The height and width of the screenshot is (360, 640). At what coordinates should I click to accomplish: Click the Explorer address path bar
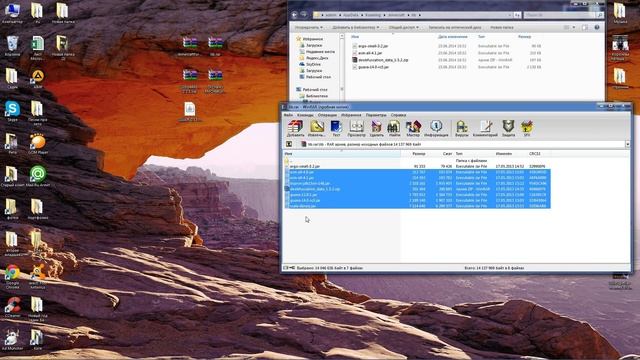tap(412, 15)
